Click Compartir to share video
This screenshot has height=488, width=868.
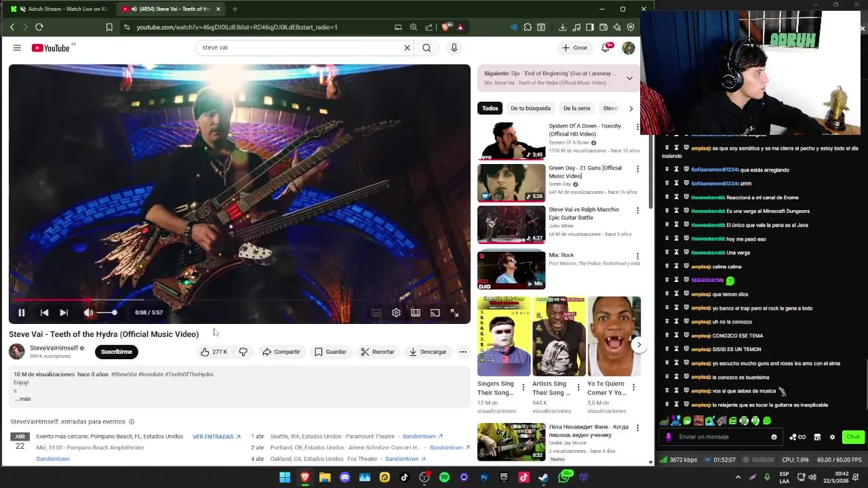click(x=281, y=352)
